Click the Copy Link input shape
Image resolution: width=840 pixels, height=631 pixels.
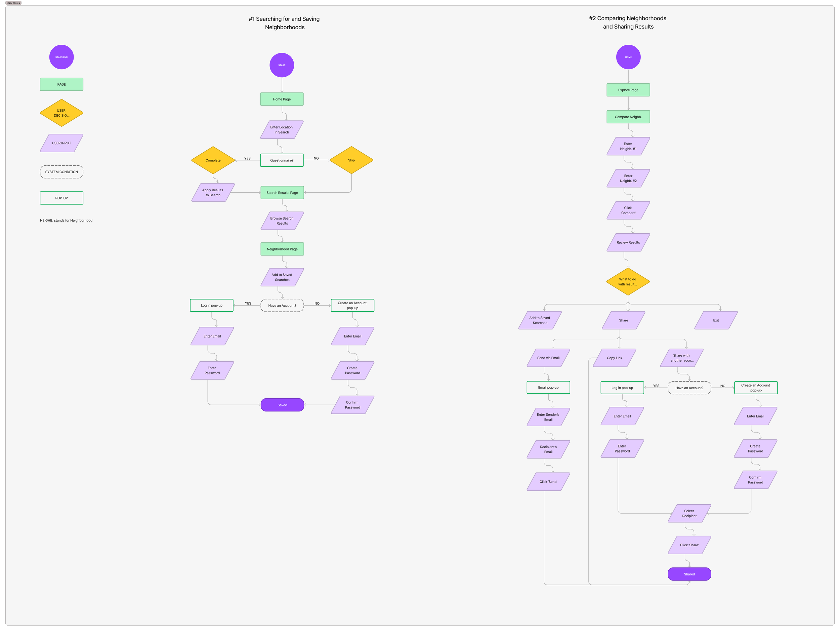click(x=615, y=358)
